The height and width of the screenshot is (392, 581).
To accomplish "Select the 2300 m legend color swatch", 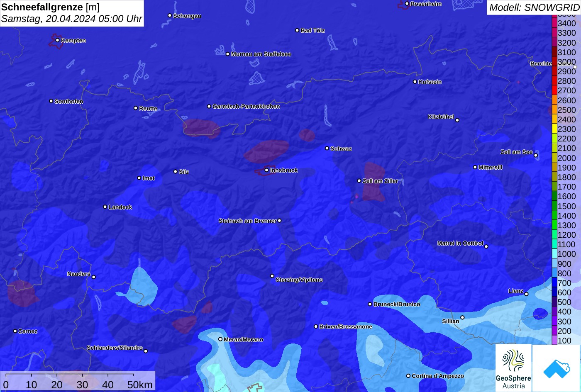I will [554, 129].
